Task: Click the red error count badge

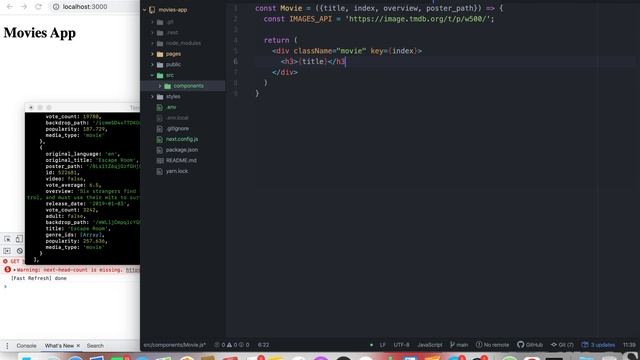Action: coord(7,269)
